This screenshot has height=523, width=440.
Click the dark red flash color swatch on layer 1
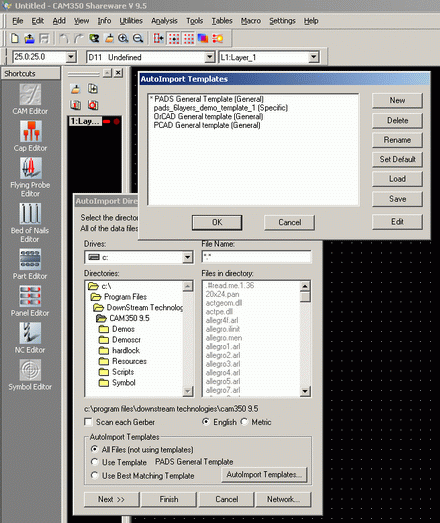pyautogui.click(x=116, y=122)
